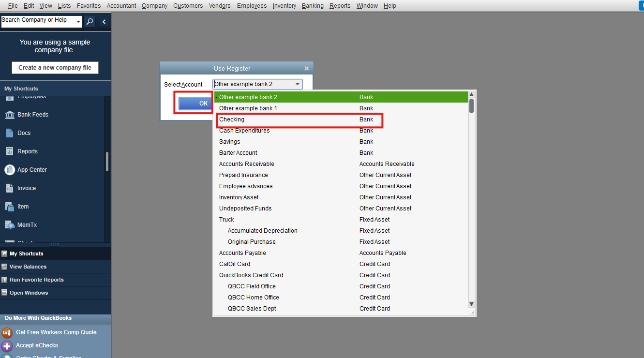Click the Open Windows icon
The width and height of the screenshot is (644, 358).
click(4, 293)
